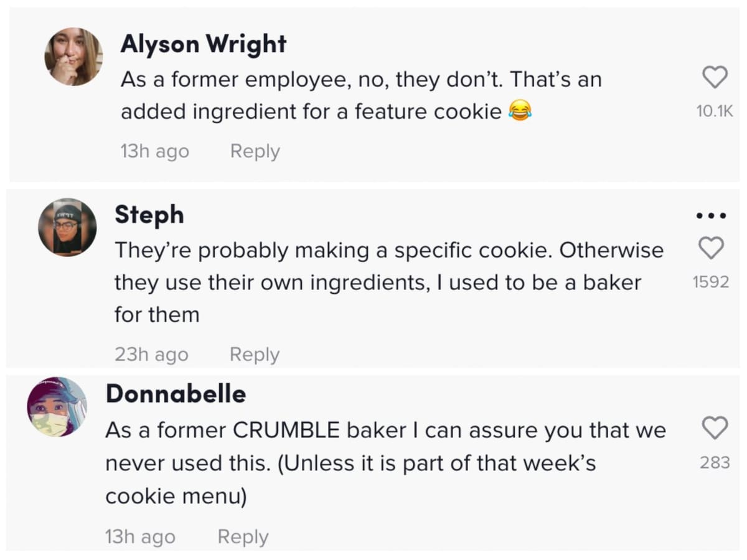The height and width of the screenshot is (560, 747).
Task: Open Alyson Wright's username
Action: click(204, 44)
